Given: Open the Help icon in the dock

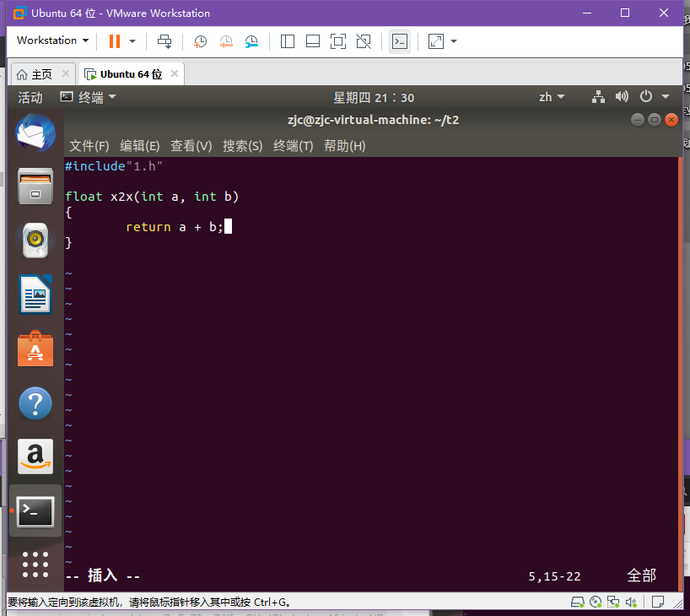Looking at the screenshot, I should pyautogui.click(x=35, y=403).
